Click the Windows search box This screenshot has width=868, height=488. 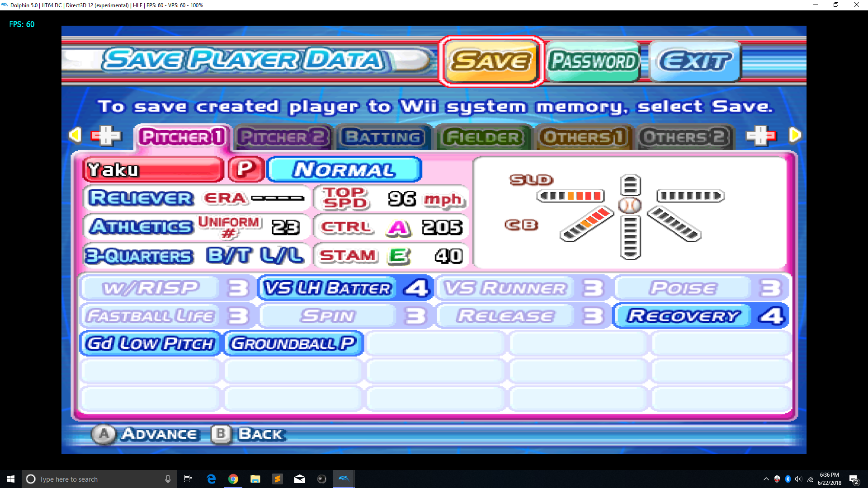tap(99, 479)
